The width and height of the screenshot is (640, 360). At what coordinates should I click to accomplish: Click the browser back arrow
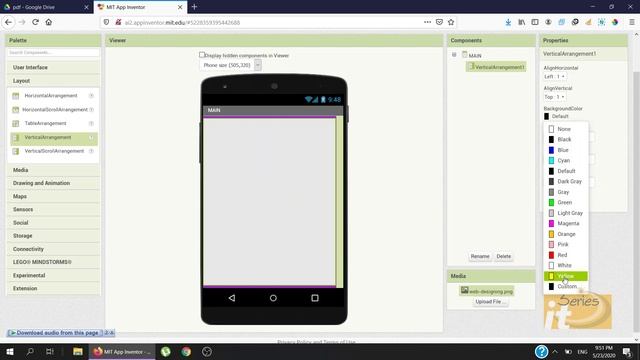pyautogui.click(x=9, y=22)
